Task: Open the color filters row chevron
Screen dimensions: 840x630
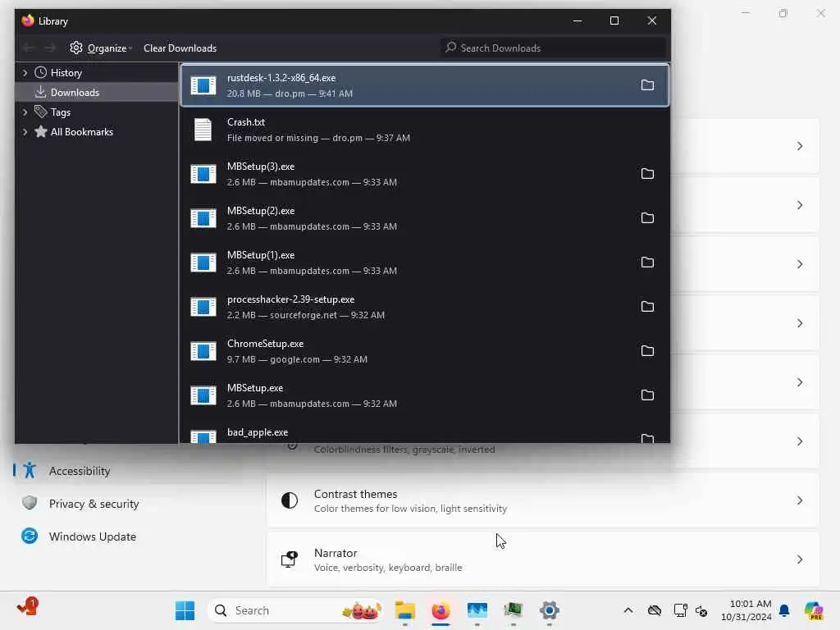Action: (799, 441)
